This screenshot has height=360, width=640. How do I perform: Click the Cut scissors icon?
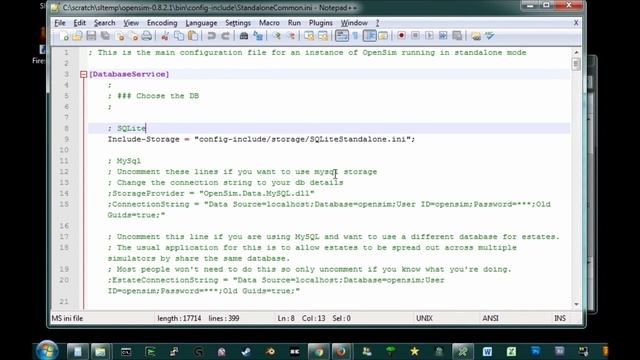[x=165, y=36]
